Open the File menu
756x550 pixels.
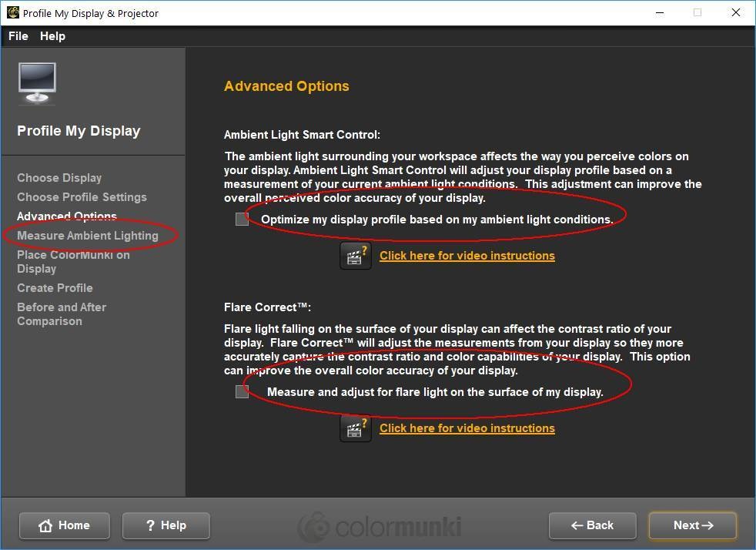pos(18,36)
